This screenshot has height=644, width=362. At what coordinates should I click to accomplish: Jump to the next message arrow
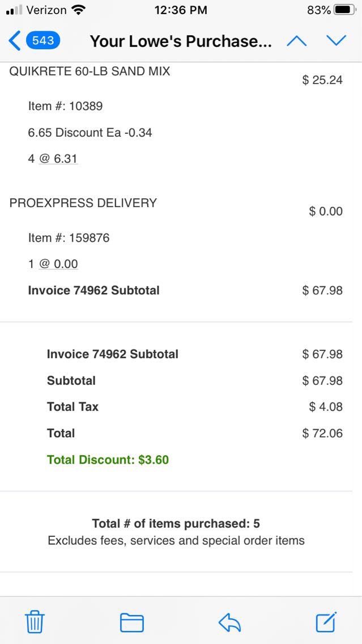click(x=336, y=41)
